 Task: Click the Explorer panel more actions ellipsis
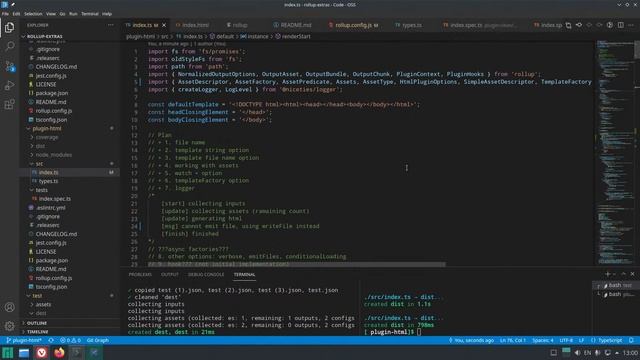(x=111, y=25)
